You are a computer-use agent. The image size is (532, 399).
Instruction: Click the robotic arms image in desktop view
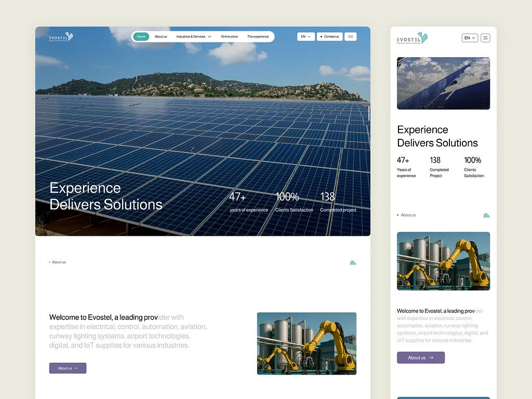[307, 343]
